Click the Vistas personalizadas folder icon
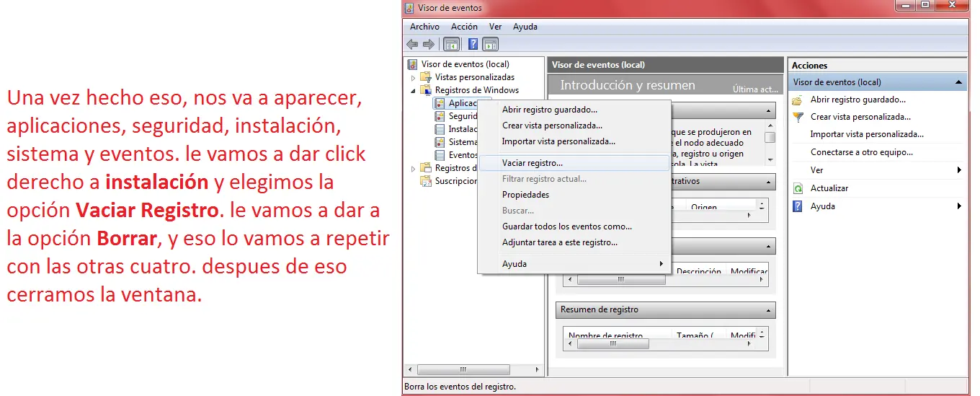980x396 pixels. click(x=427, y=77)
